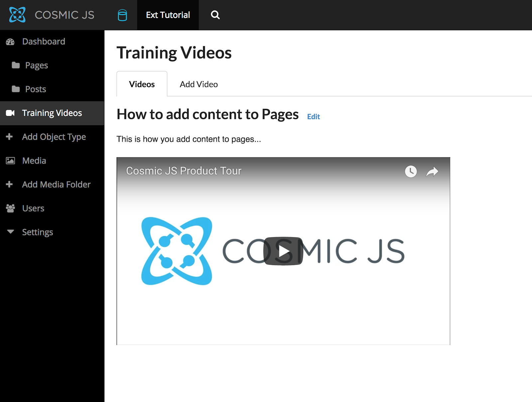Go to Dashboard in sidebar
The width and height of the screenshot is (532, 402).
(44, 42)
